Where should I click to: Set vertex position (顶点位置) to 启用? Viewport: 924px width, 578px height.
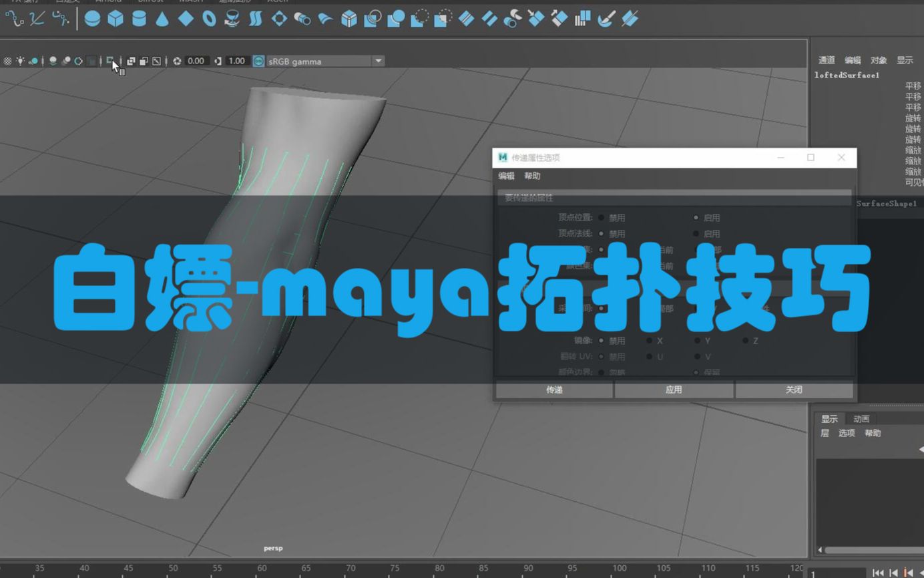[696, 218]
